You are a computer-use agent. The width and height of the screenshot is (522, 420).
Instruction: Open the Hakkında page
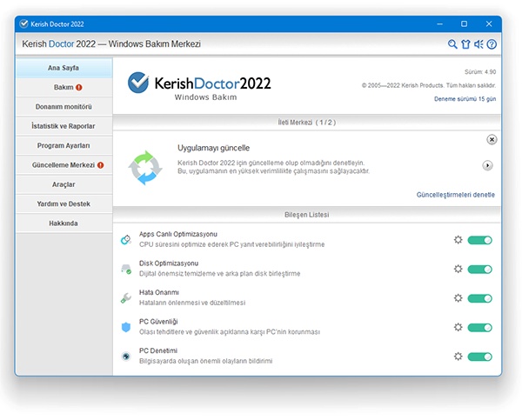pos(64,223)
